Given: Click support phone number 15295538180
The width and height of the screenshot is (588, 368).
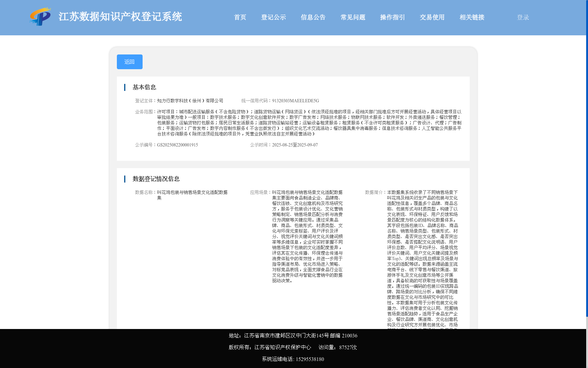Looking at the screenshot, I should click(x=310, y=359).
